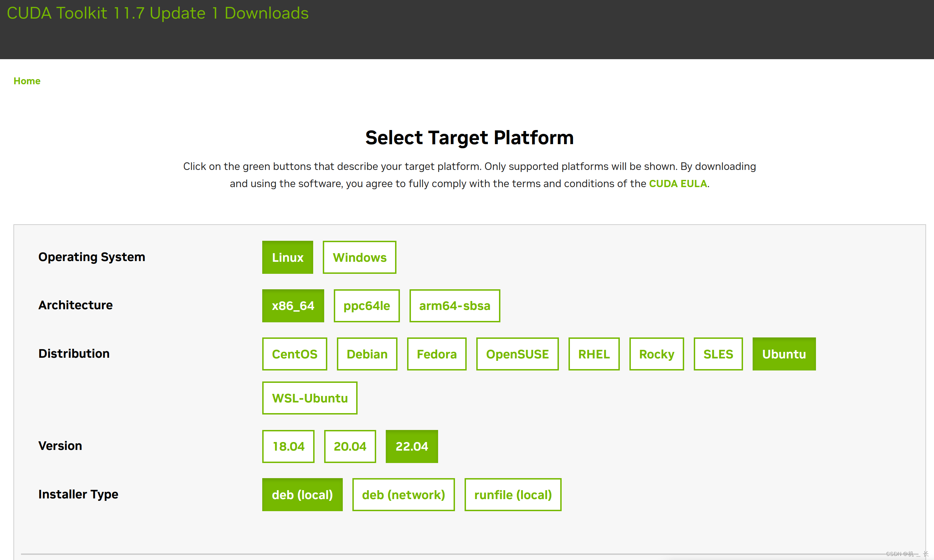Pick OpenSUSE distribution

517,354
